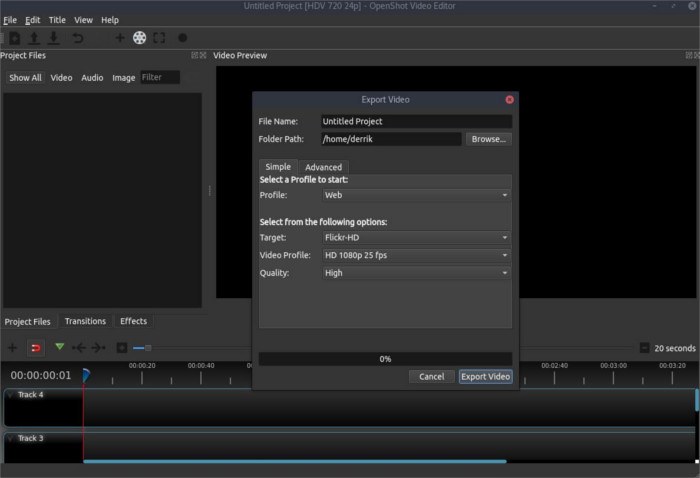The image size is (700, 478).
Task: Open the Quality dropdown showing High
Action: pyautogui.click(x=417, y=273)
